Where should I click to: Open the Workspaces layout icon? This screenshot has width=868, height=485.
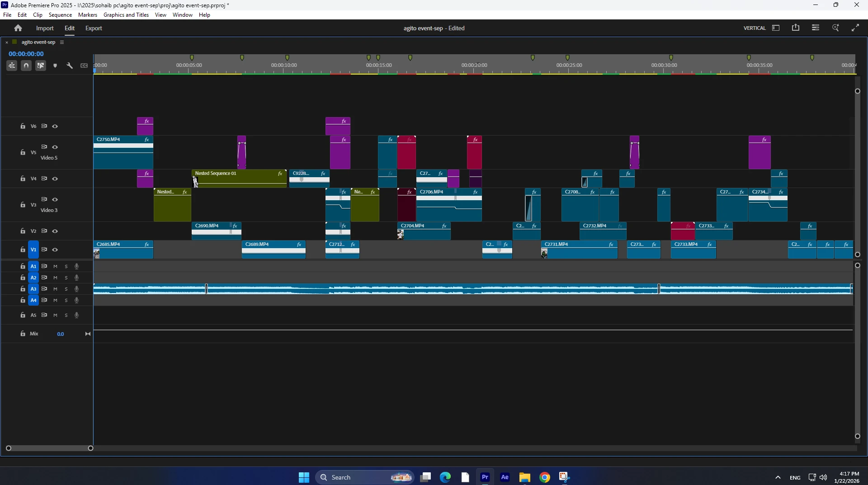(x=776, y=28)
